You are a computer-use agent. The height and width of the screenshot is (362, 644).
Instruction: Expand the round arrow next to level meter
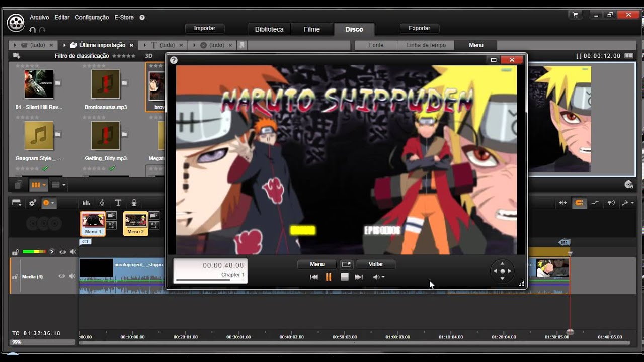(x=51, y=252)
